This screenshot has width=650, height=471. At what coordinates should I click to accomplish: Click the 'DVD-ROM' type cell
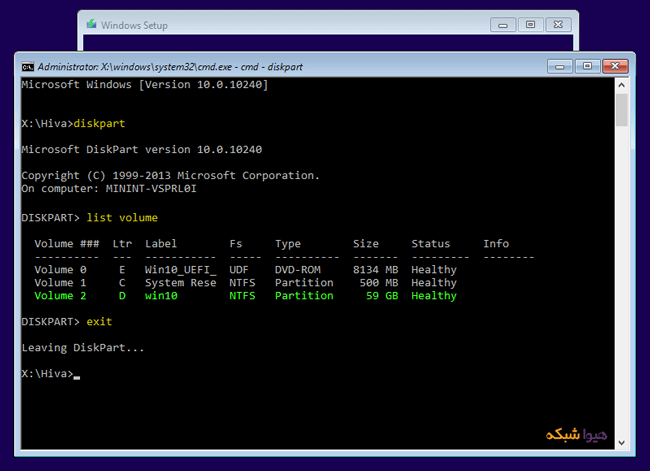pos(298,270)
